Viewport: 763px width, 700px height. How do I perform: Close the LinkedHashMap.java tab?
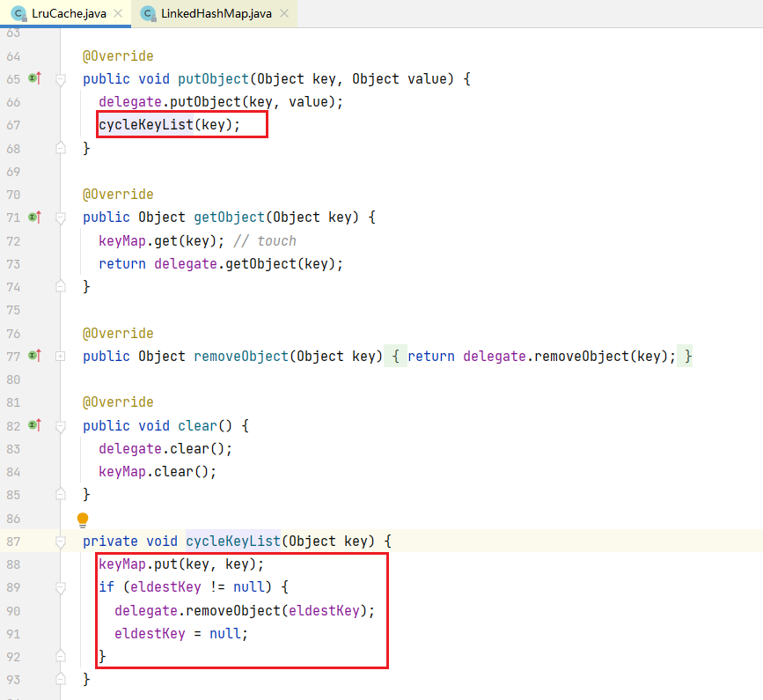[285, 14]
